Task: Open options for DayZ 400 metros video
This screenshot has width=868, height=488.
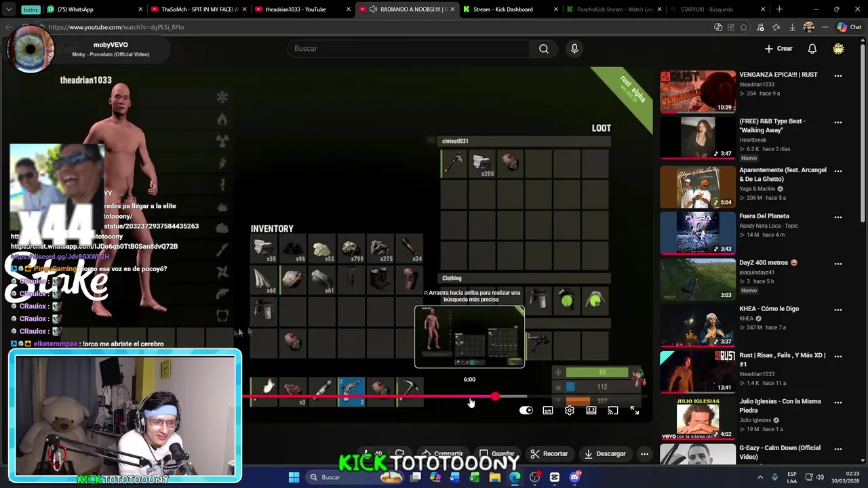Action: 838,264
